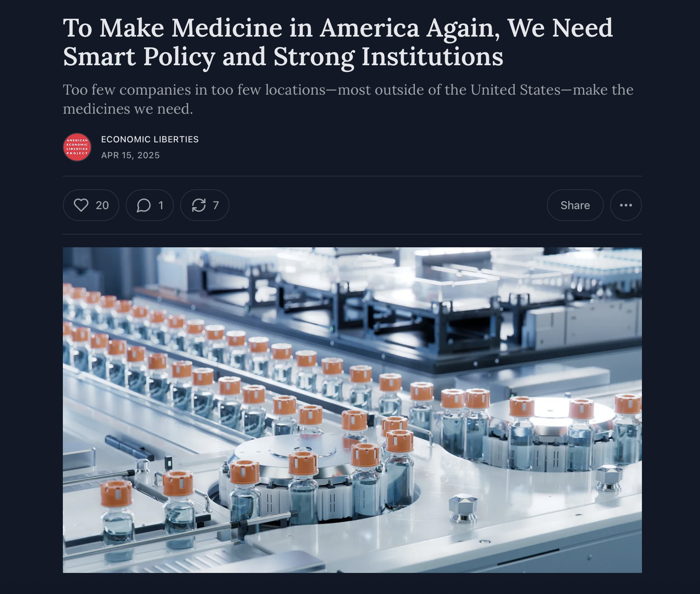Open the three-dot more options menu
The height and width of the screenshot is (594, 700).
pos(626,205)
